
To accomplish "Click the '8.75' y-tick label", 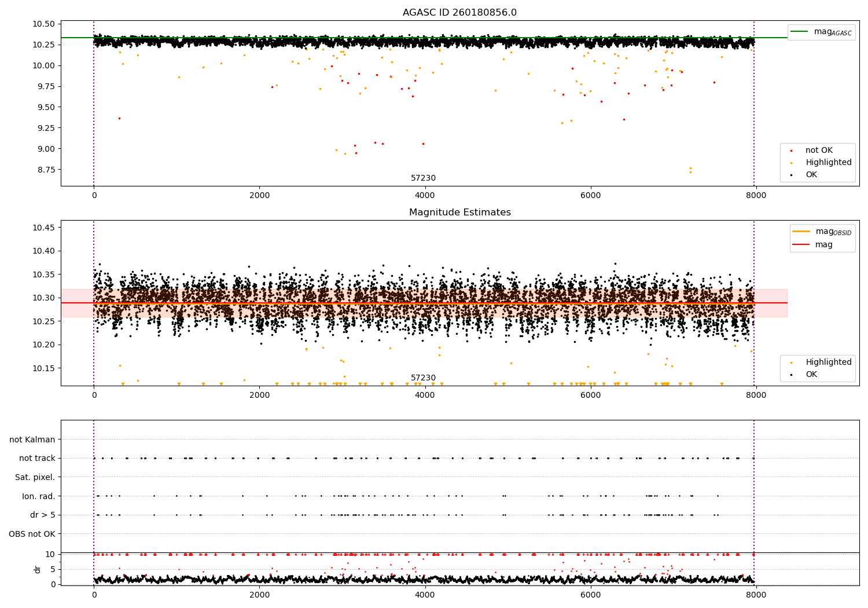I will 46,170.
